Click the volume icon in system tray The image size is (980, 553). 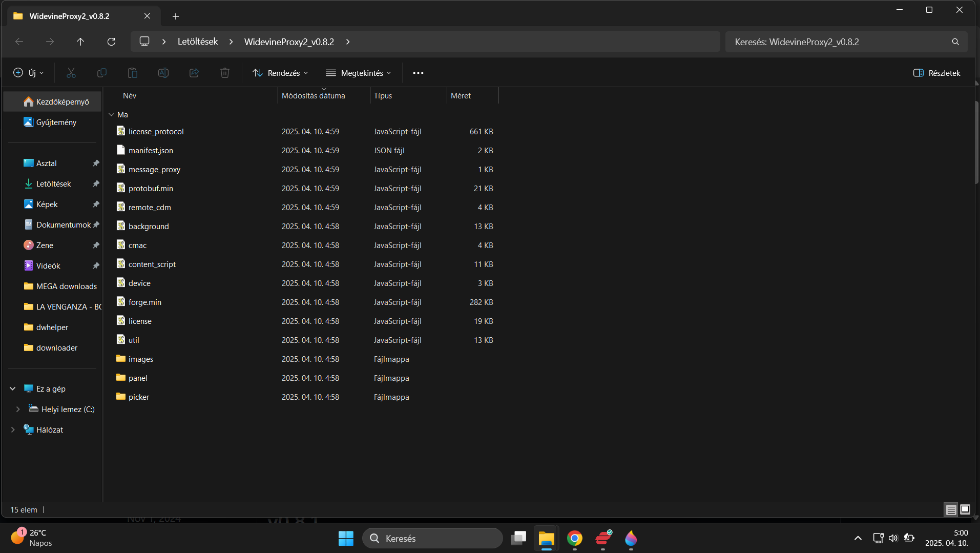893,538
